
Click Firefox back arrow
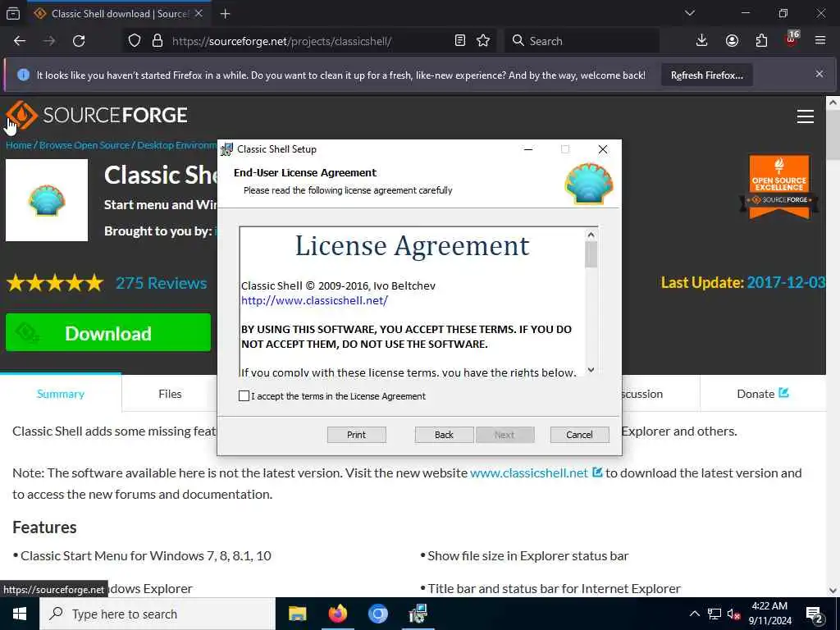click(20, 41)
